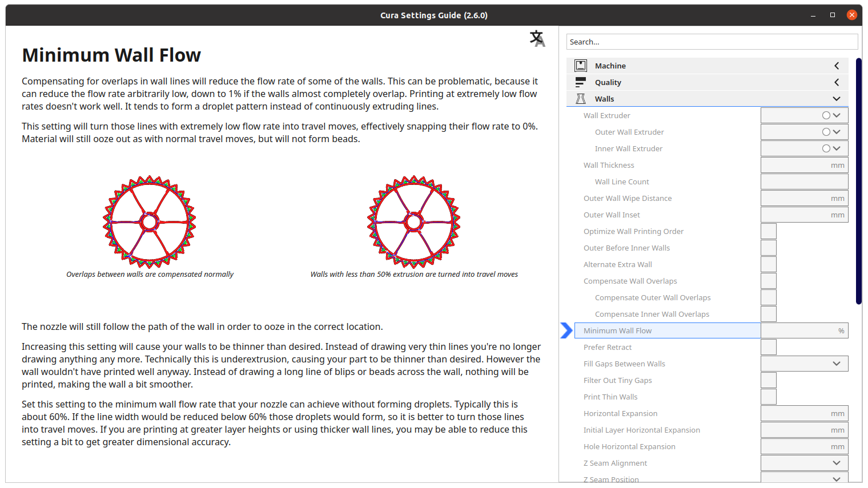The width and height of the screenshot is (868, 488).
Task: Select the Walls category header
Action: (708, 99)
